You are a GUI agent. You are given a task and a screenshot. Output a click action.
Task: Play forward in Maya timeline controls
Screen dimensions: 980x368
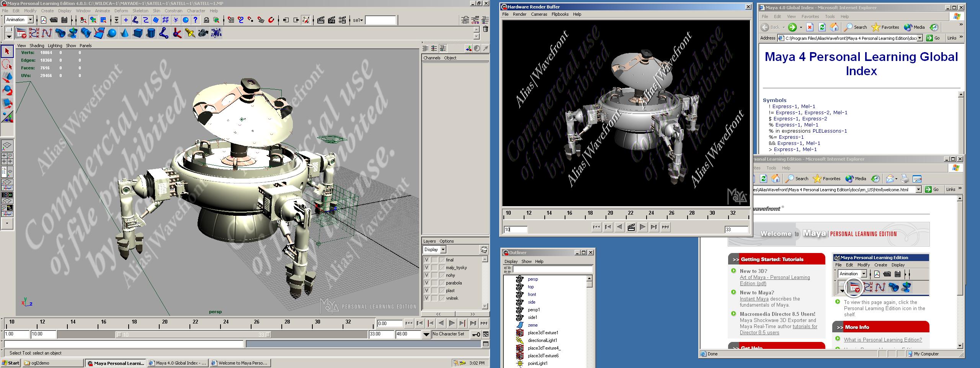452,323
